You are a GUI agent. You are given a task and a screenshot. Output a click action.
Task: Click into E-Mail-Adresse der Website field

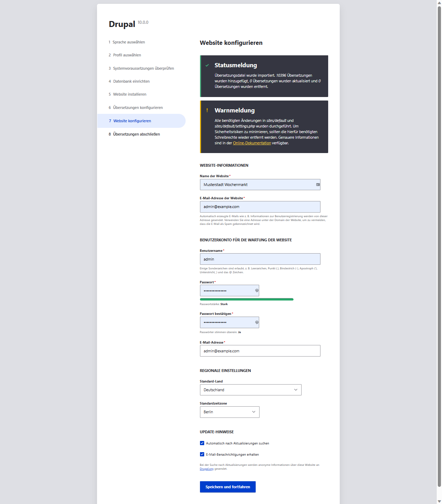(x=260, y=207)
